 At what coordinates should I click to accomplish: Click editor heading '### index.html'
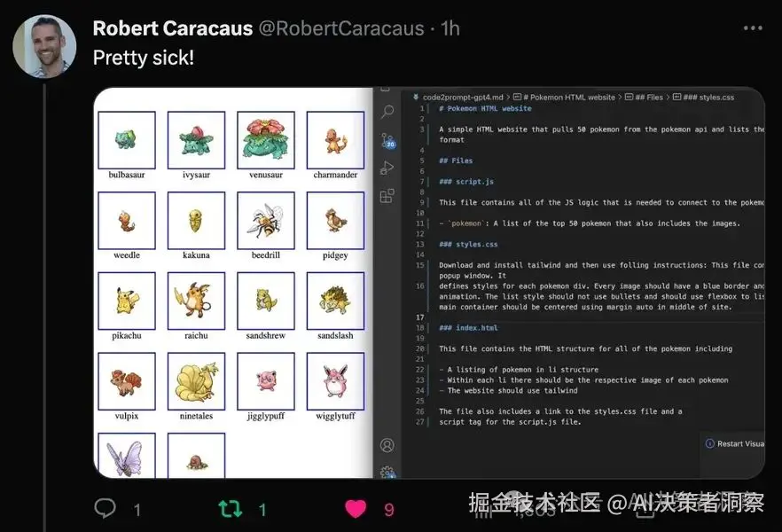pyautogui.click(x=468, y=327)
